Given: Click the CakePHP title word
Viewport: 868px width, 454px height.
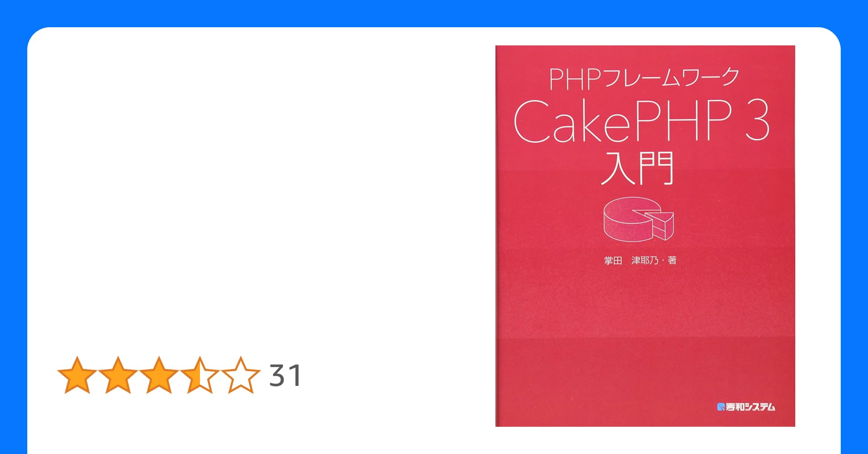Looking at the screenshot, I should [x=623, y=120].
